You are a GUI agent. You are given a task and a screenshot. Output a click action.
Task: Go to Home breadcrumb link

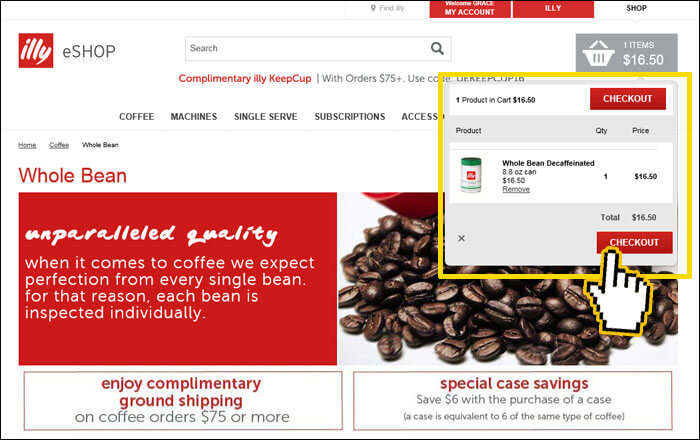[x=27, y=145]
